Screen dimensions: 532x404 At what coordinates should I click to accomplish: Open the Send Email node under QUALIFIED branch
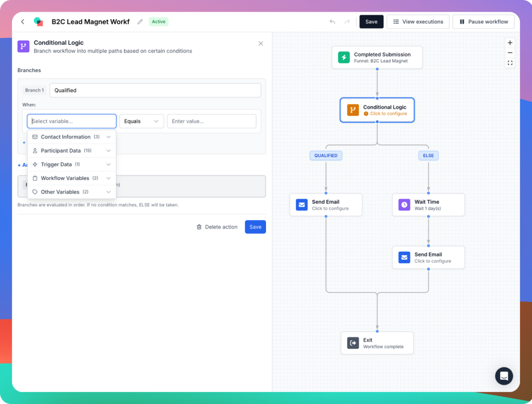(x=301, y=205)
